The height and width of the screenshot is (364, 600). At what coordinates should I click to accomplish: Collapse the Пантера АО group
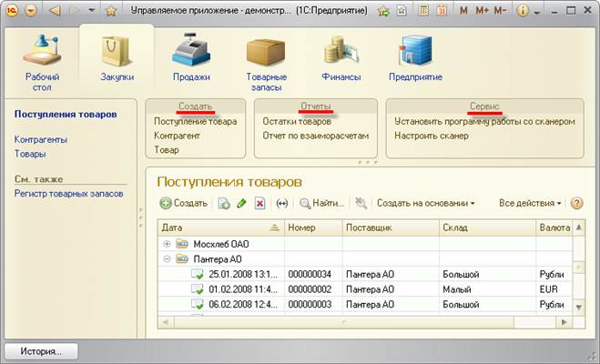(167, 259)
